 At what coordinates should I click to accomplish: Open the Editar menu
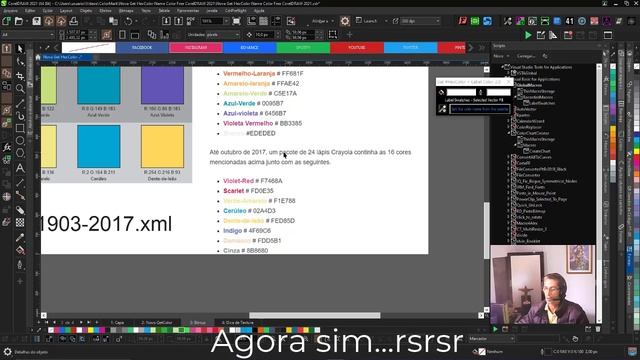pyautogui.click(x=30, y=11)
